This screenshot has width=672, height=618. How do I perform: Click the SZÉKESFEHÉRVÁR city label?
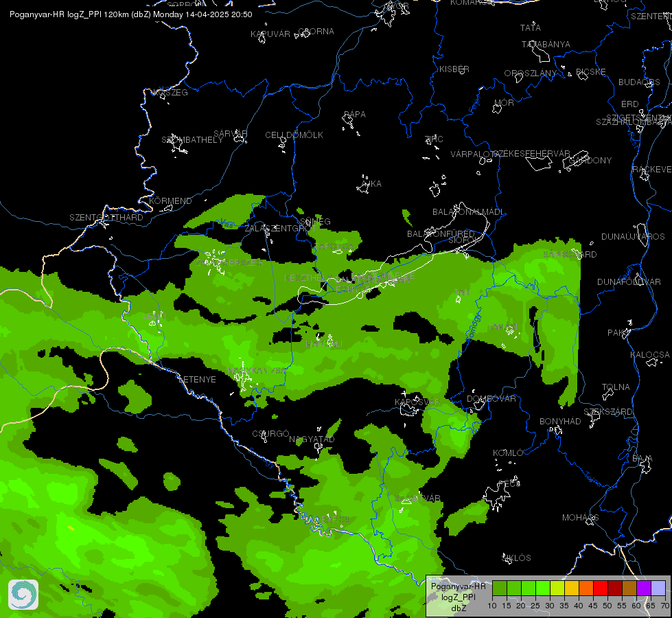pyautogui.click(x=531, y=154)
